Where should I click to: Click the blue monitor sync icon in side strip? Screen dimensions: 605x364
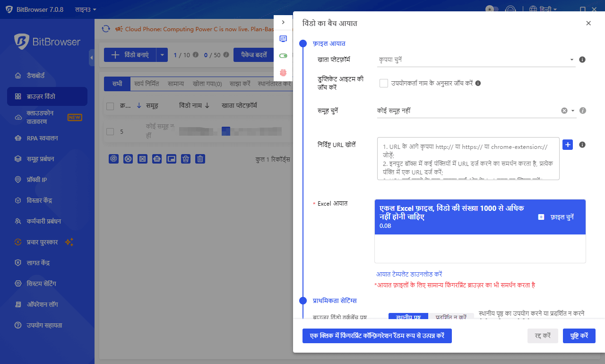283,39
